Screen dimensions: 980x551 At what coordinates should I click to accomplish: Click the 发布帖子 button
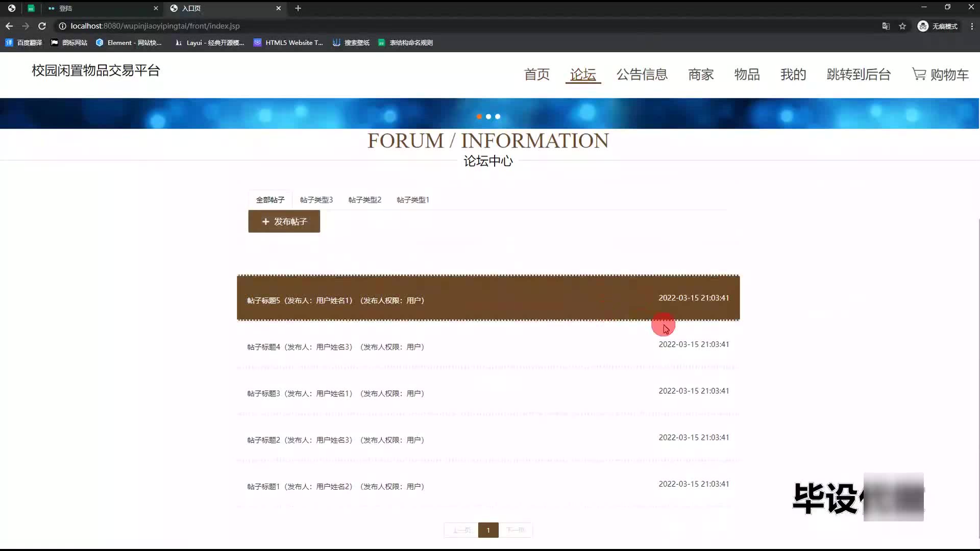pyautogui.click(x=284, y=221)
